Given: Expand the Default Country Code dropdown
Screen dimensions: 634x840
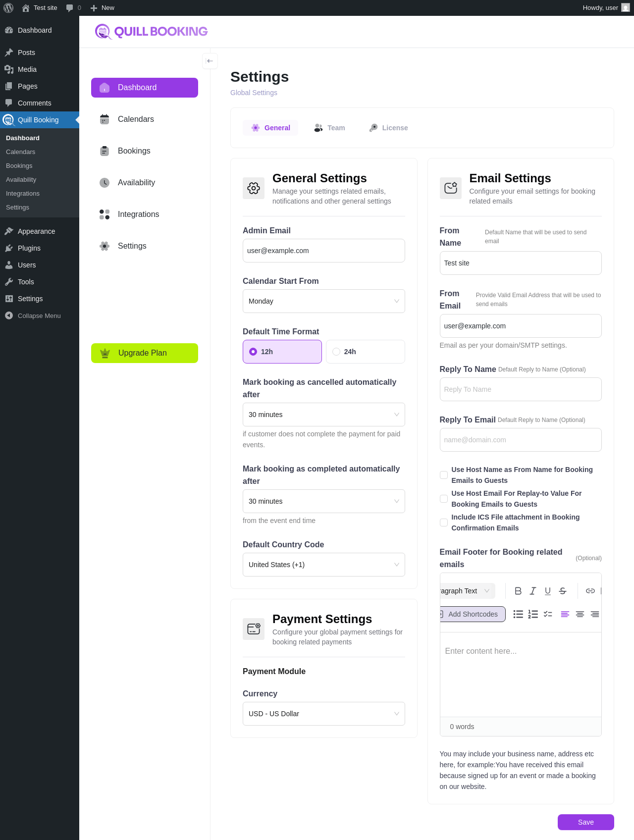Looking at the screenshot, I should coord(324,565).
